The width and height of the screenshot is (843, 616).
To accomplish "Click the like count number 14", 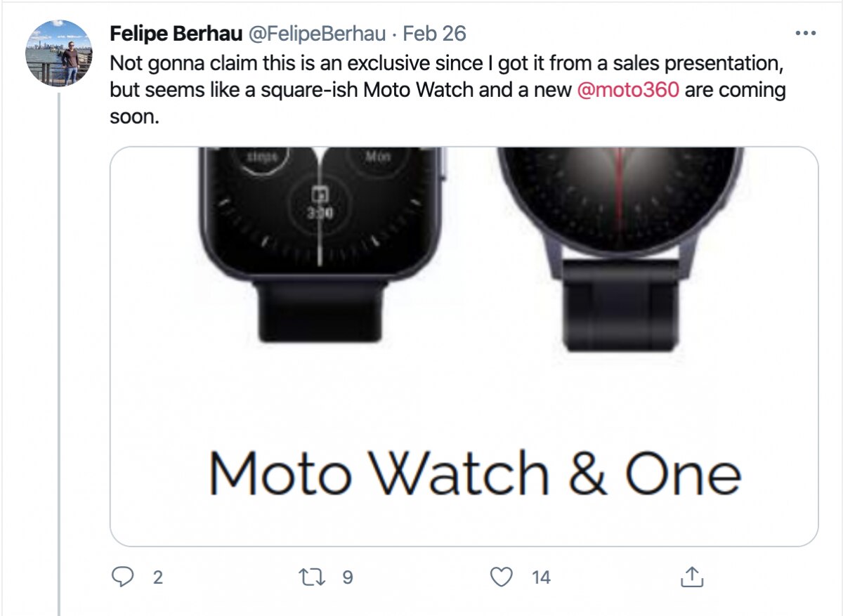I will coord(540,577).
